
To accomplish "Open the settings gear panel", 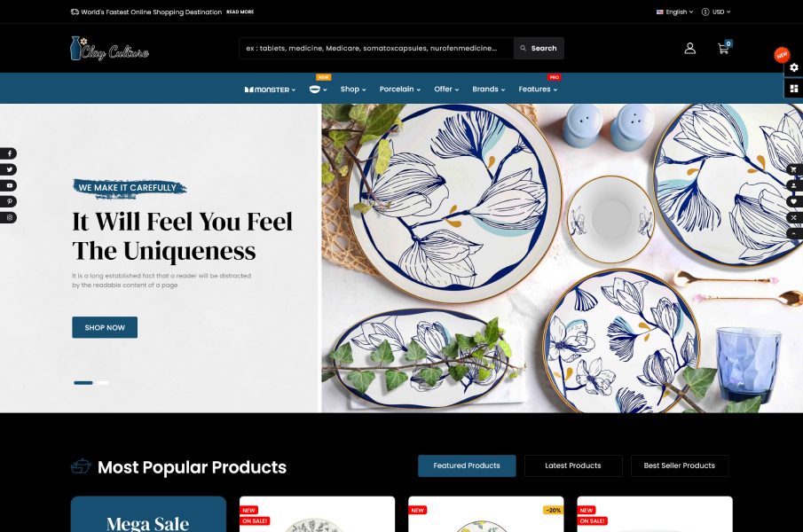I will [x=794, y=67].
